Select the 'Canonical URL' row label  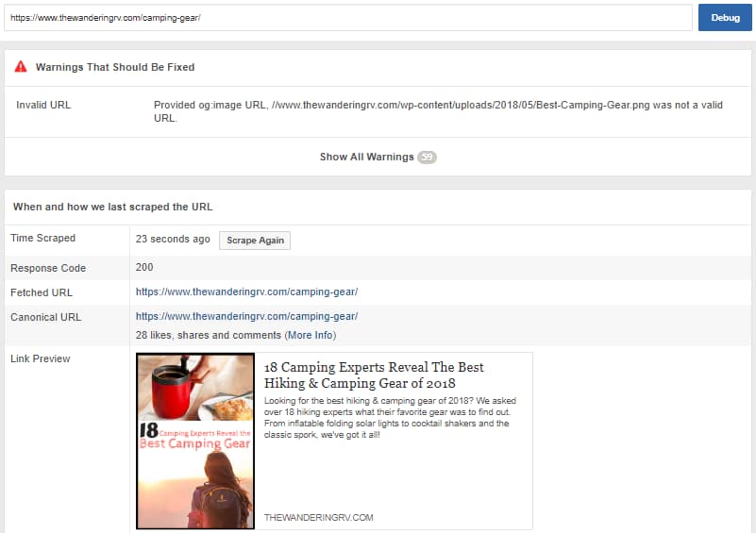[x=46, y=317]
